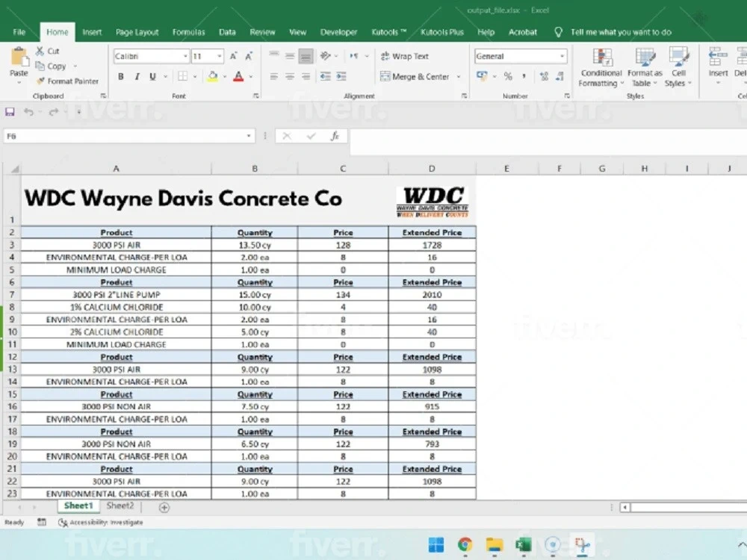Viewport: 747px width, 560px height.
Task: Click the Name Box showing F6
Action: point(128,136)
